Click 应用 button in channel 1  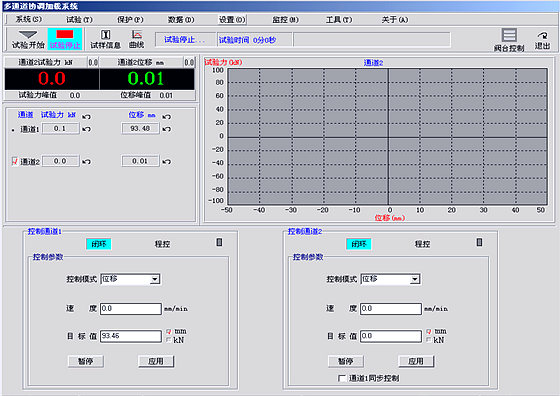(x=156, y=361)
